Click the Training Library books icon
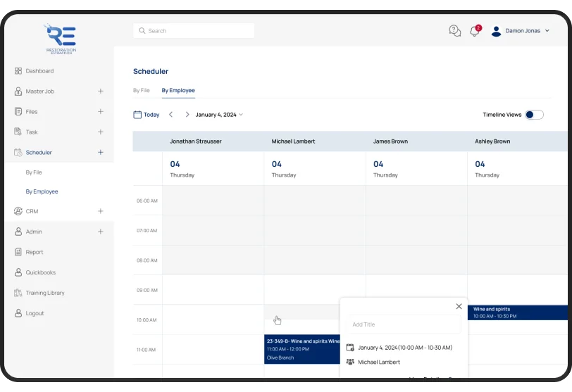 tap(18, 293)
